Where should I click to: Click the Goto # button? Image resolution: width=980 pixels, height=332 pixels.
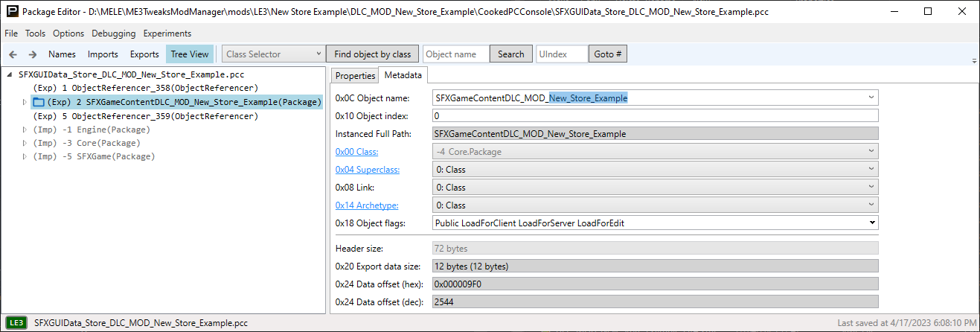[609, 54]
